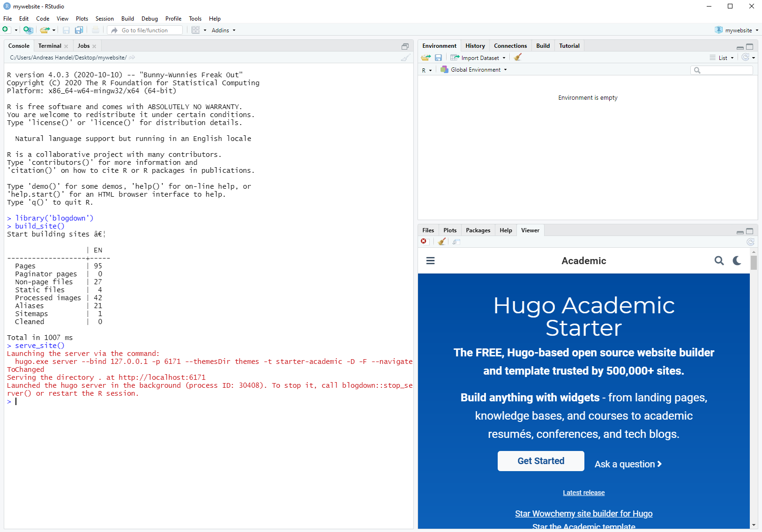The width and height of the screenshot is (762, 532).
Task: Click the search magnifier on Academic page
Action: [719, 260]
